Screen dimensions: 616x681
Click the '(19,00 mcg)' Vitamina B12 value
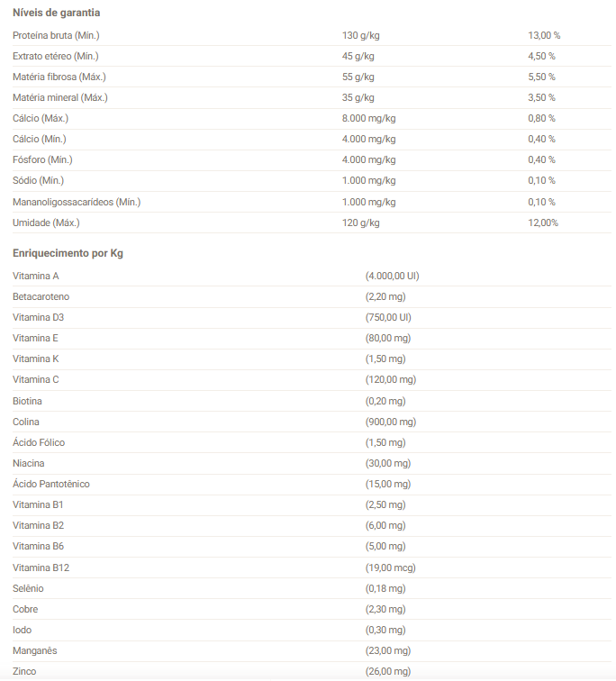(390, 567)
